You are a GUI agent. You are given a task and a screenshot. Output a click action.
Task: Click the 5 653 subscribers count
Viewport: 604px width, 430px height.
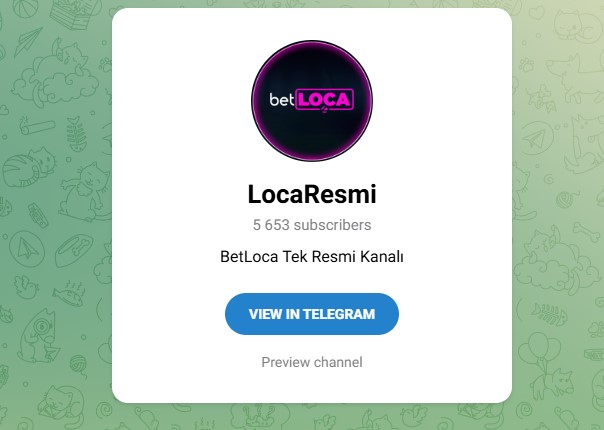point(312,225)
